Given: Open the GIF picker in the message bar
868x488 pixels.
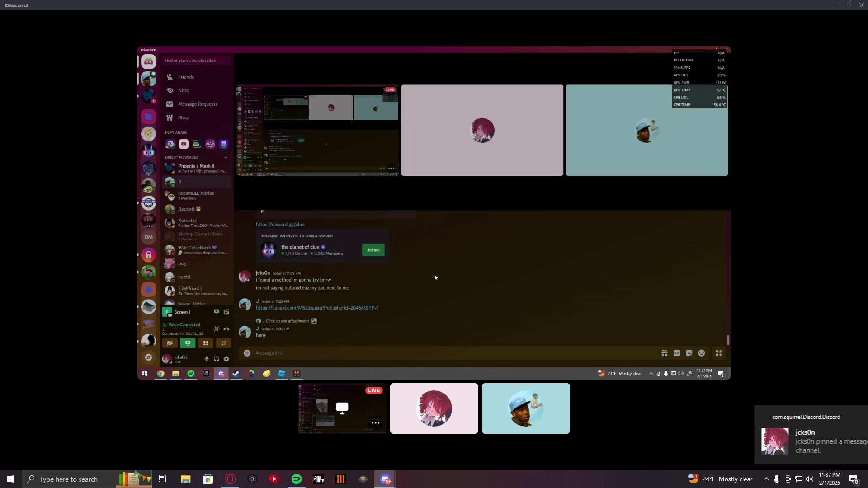Looking at the screenshot, I should (x=677, y=353).
